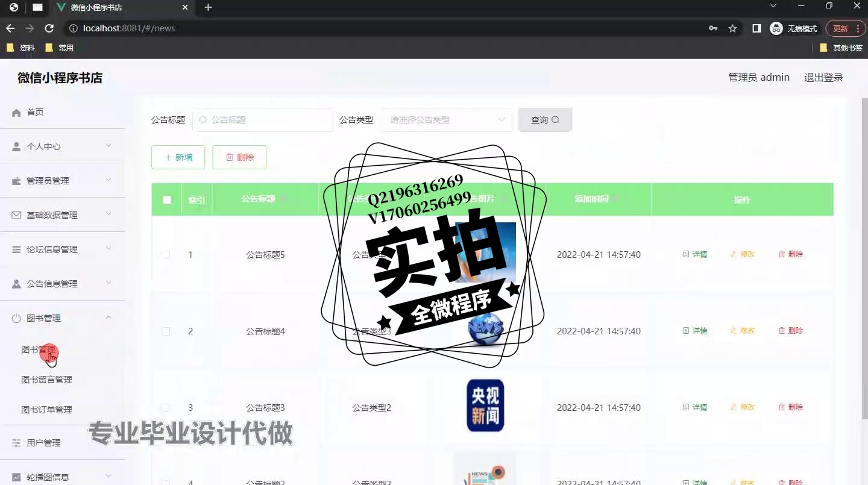The image size is (868, 485).
Task: Click 退出登录 to log out
Action: [823, 78]
